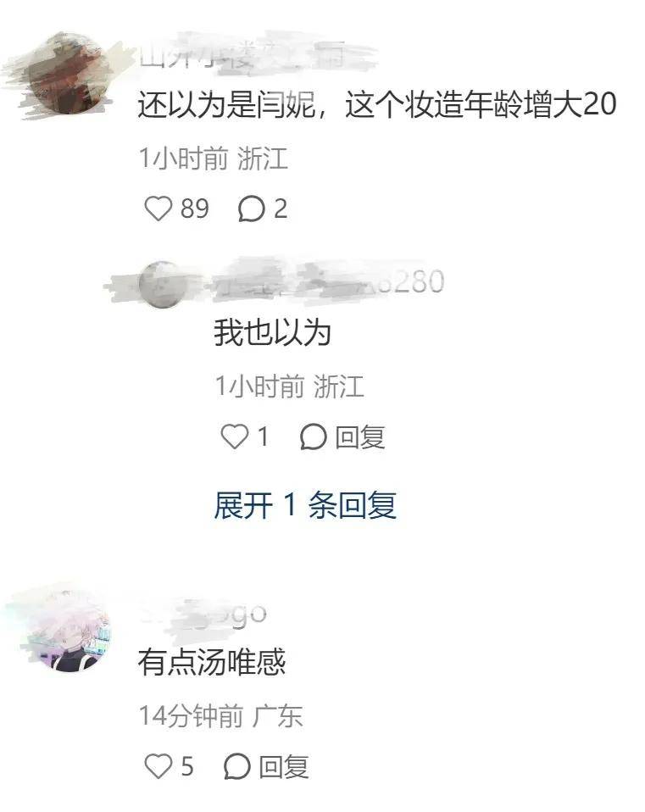
Task: Open avatar of the top commenter
Action: (x=66, y=74)
